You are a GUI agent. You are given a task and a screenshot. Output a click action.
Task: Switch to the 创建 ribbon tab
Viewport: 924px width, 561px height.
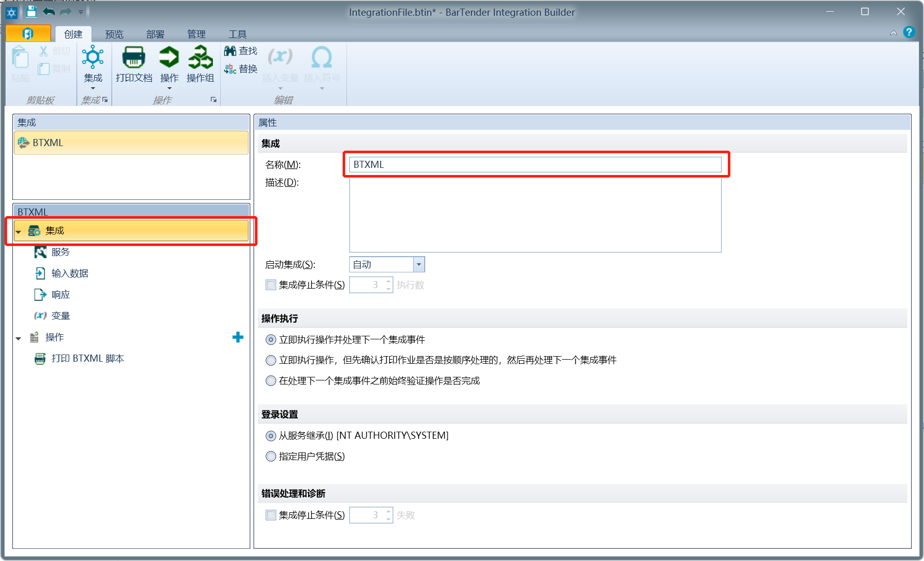pyautogui.click(x=73, y=34)
